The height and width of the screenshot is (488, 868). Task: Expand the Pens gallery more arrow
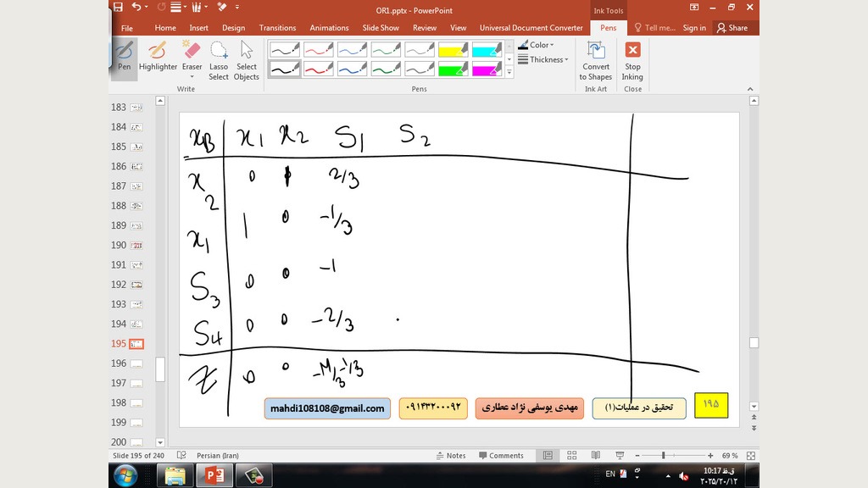509,73
